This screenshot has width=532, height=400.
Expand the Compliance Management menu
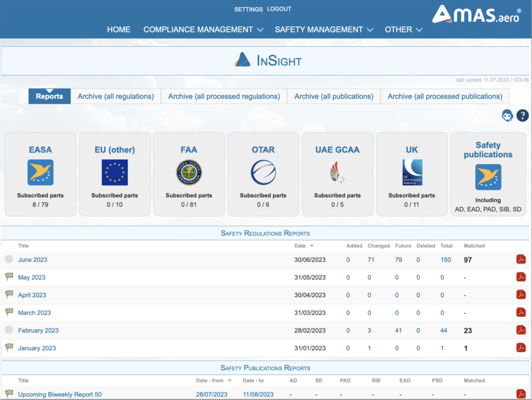pyautogui.click(x=203, y=30)
